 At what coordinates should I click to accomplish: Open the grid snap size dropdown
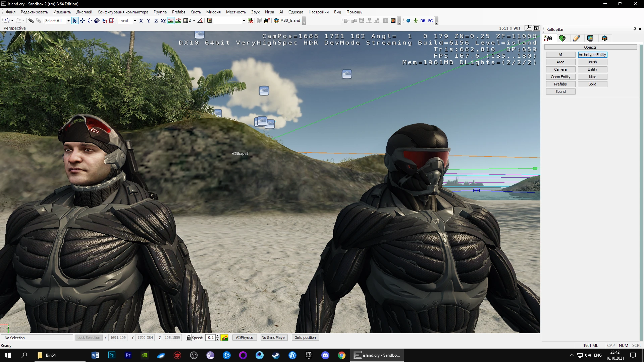[x=194, y=20]
